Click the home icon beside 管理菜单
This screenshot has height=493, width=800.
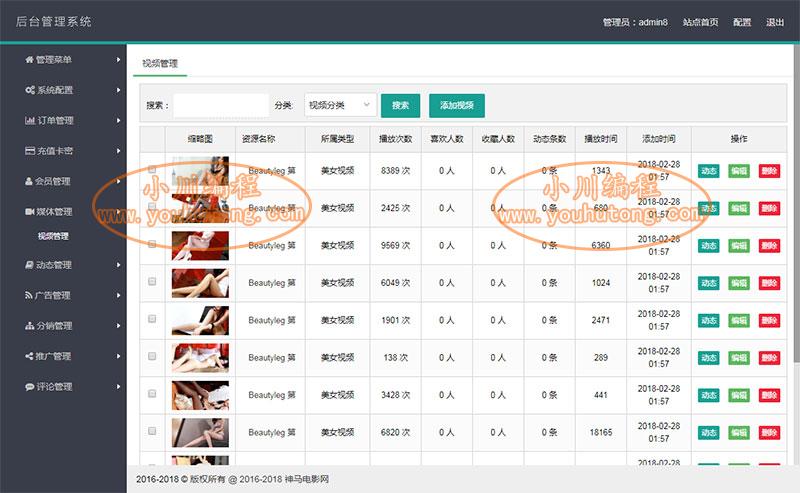point(30,60)
